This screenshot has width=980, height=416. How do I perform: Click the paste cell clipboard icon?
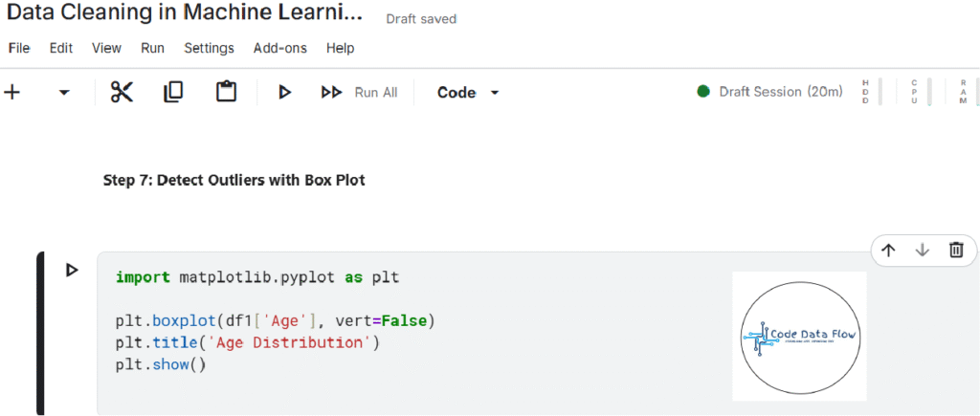tap(226, 93)
